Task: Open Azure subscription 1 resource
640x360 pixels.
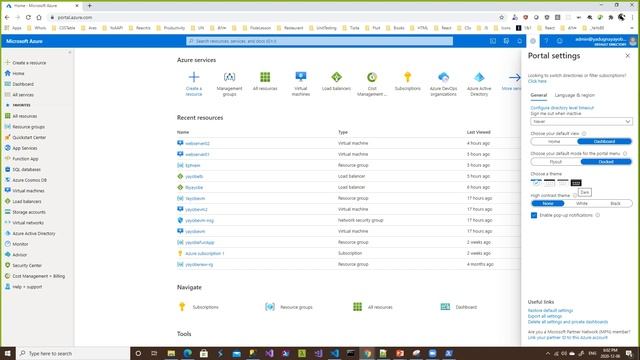Action: click(204, 253)
